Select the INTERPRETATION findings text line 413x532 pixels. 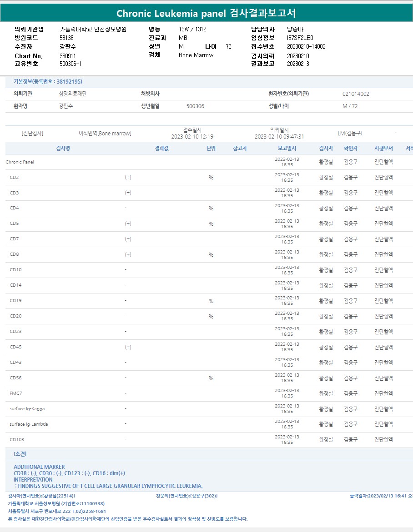tap(109, 486)
